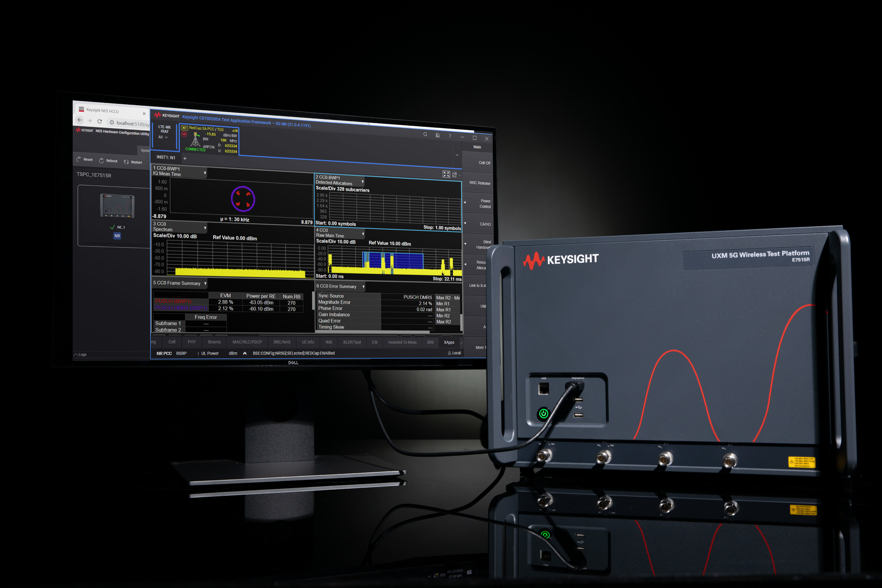Screen dimensions: 882x588
Task: Click the localhost address bar in the browser
Action: (x=129, y=123)
